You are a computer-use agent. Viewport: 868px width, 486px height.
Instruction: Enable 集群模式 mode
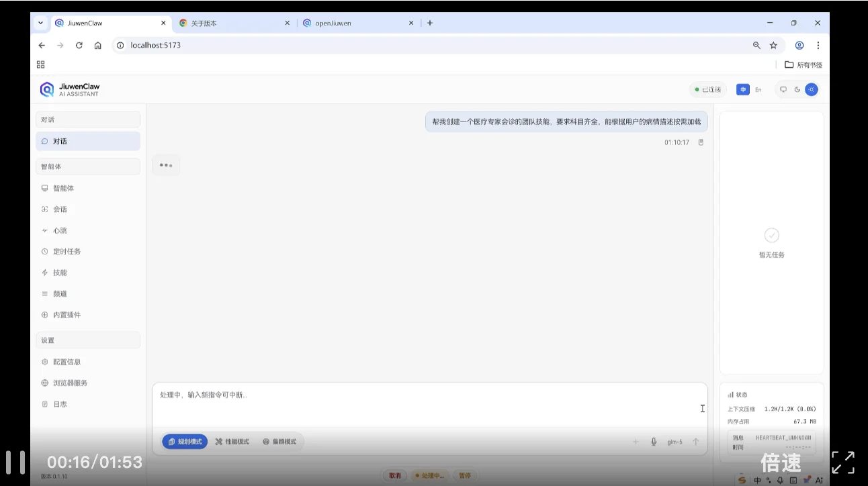click(x=280, y=441)
